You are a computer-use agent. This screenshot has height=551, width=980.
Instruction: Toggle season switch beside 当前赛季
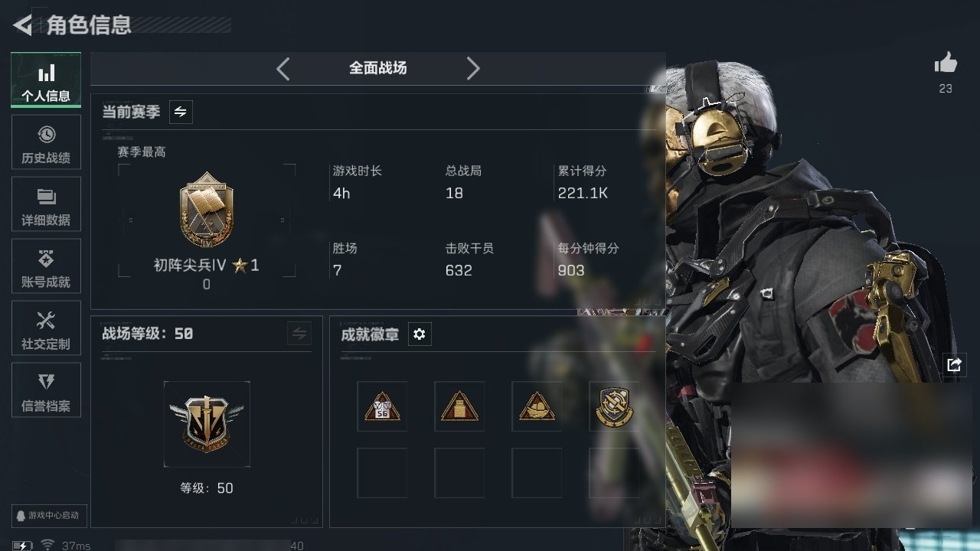click(x=181, y=112)
